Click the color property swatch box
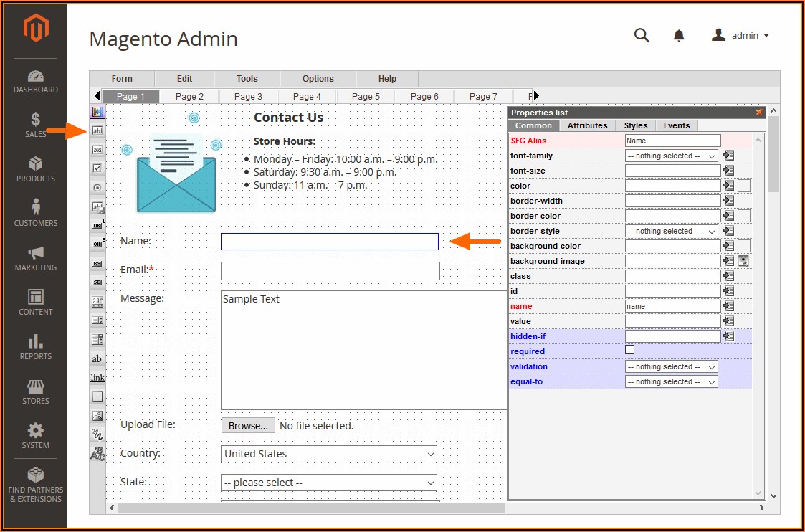Screen dimensions: 805x532 [x=744, y=186]
